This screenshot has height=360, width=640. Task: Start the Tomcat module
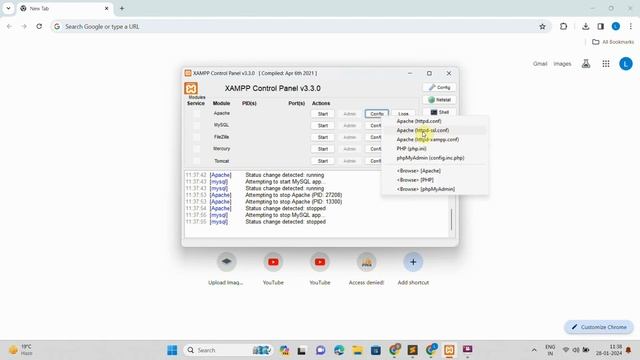click(322, 161)
